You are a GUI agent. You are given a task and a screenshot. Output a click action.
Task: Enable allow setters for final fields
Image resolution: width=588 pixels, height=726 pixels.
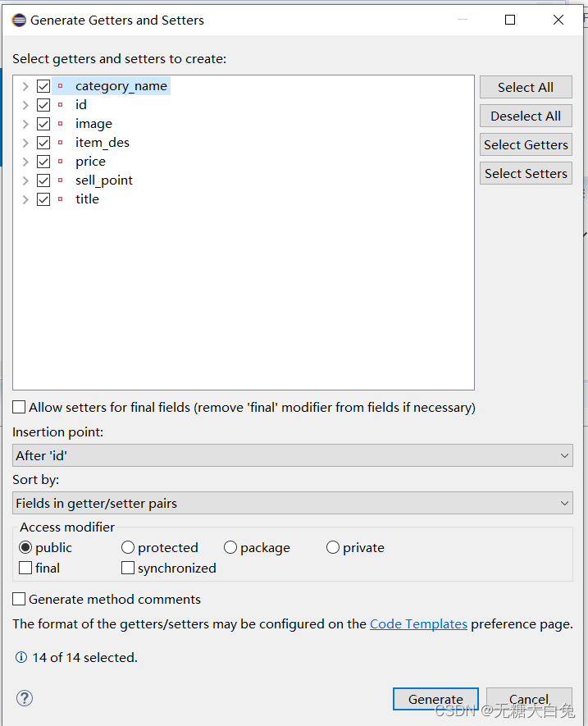point(18,407)
